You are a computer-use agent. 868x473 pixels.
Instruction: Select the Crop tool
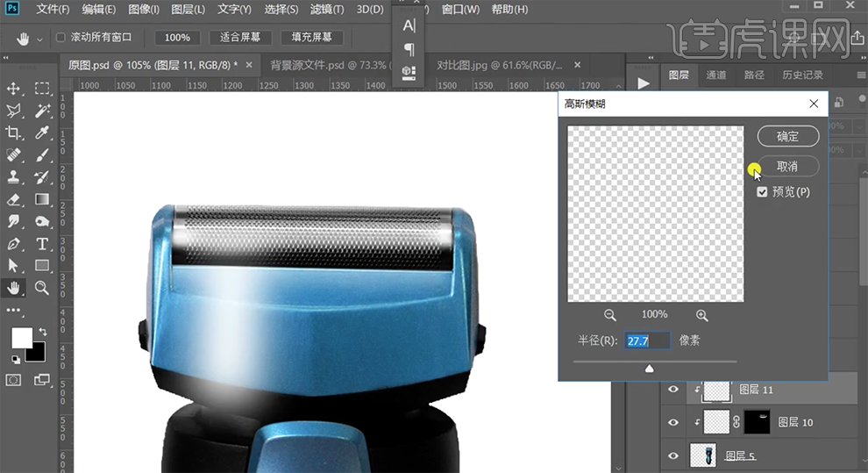(x=14, y=133)
